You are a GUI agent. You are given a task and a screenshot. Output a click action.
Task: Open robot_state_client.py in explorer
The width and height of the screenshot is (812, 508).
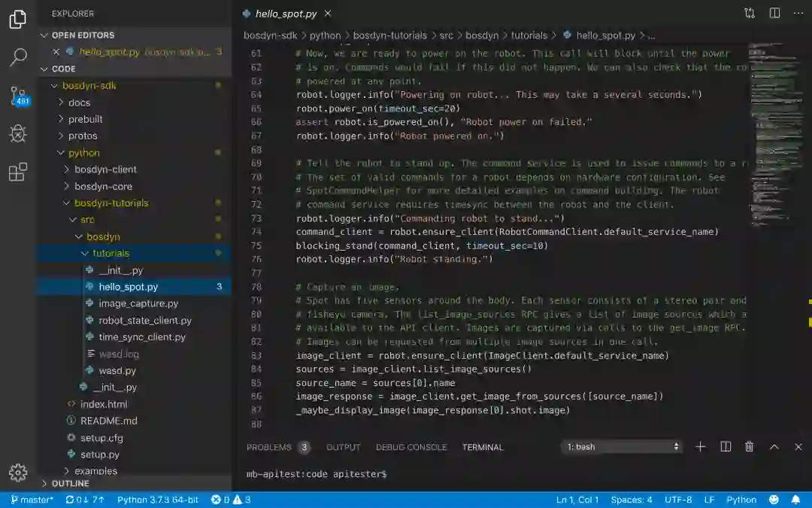coord(134,321)
